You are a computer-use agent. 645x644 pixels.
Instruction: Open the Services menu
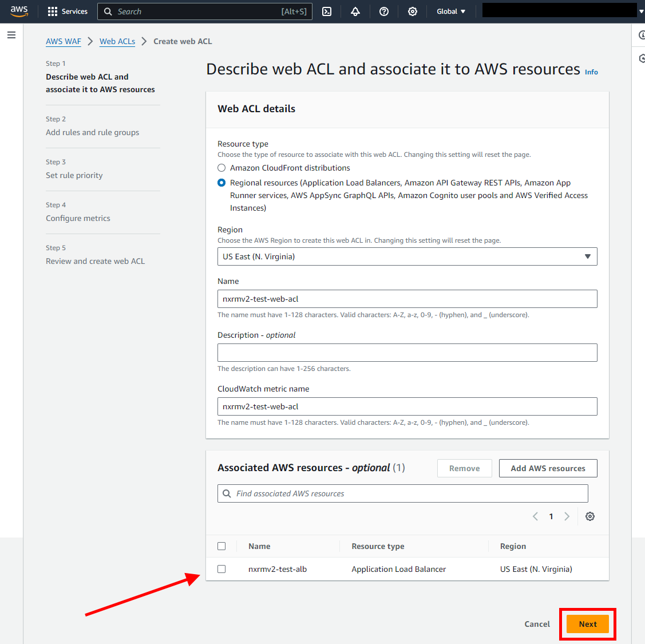(67, 11)
